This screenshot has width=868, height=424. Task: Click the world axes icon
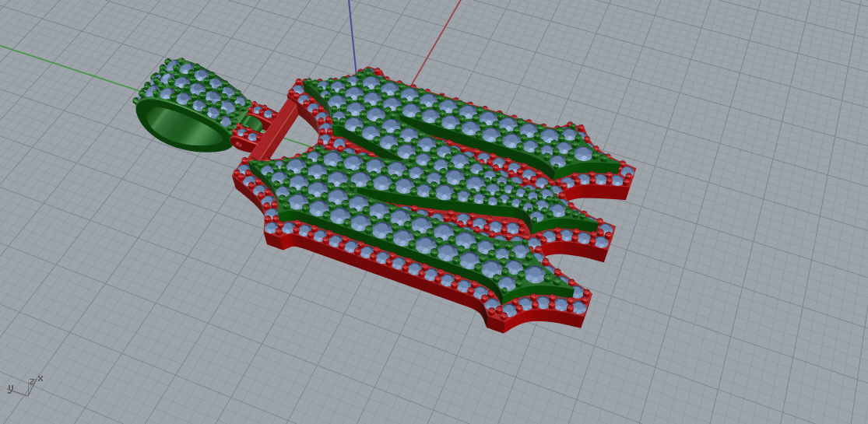(25, 387)
